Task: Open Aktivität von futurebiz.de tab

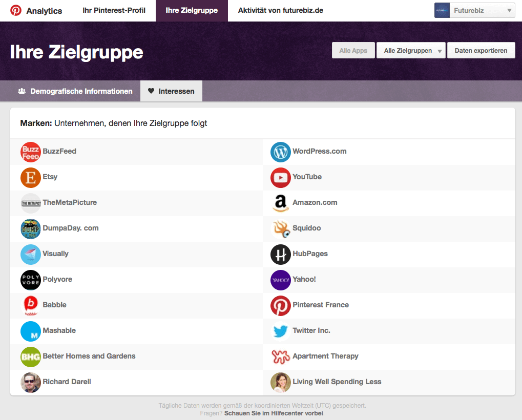Action: (281, 11)
